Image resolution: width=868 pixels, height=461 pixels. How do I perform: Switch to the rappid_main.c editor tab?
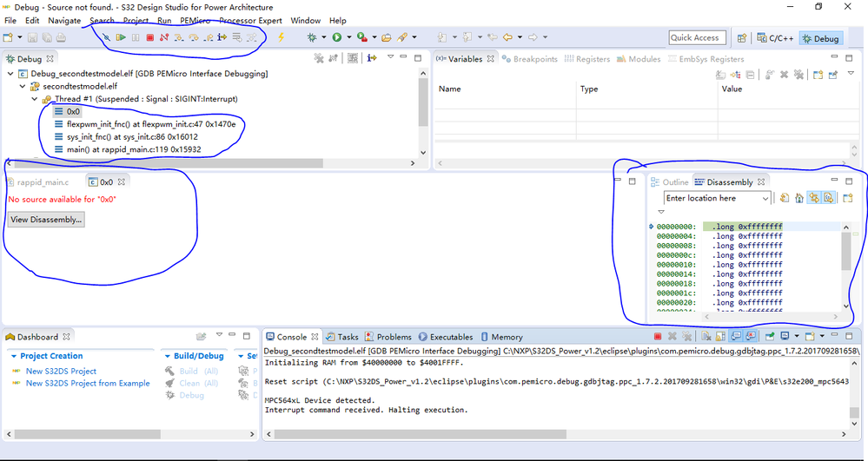coord(37,182)
